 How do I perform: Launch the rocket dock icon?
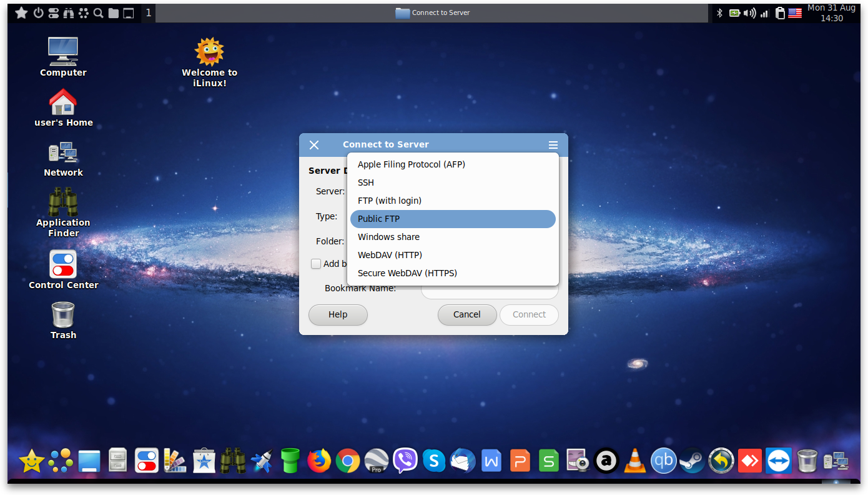pyautogui.click(x=262, y=461)
